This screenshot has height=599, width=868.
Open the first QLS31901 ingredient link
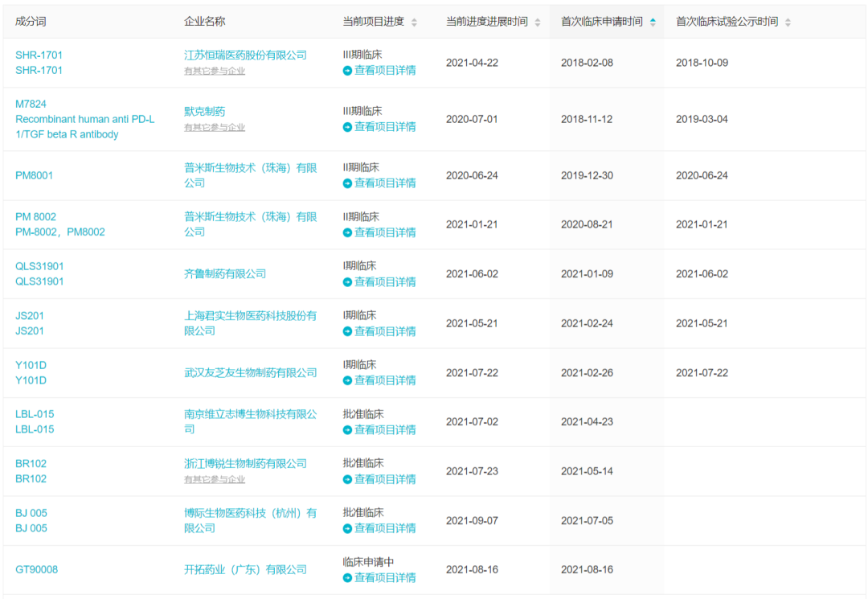coord(39,266)
